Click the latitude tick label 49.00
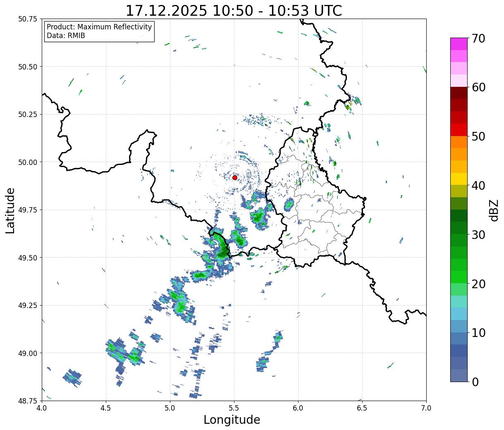The height and width of the screenshot is (430, 504). 27,353
